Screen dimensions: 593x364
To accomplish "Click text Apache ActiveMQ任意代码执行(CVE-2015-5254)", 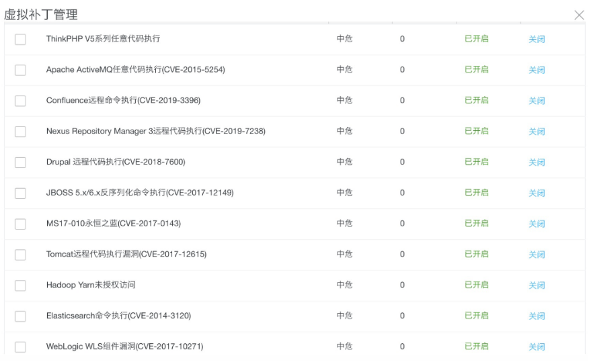I will (x=136, y=69).
